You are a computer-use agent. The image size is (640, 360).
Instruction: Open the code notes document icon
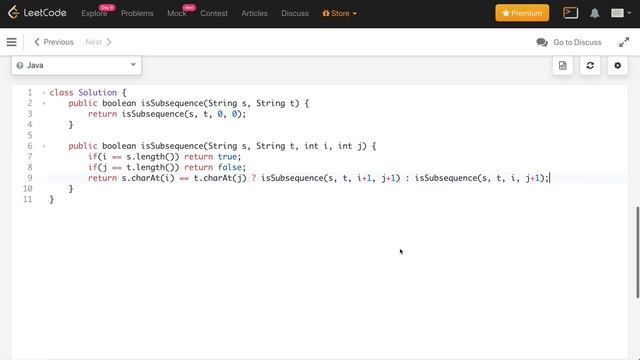tap(563, 65)
